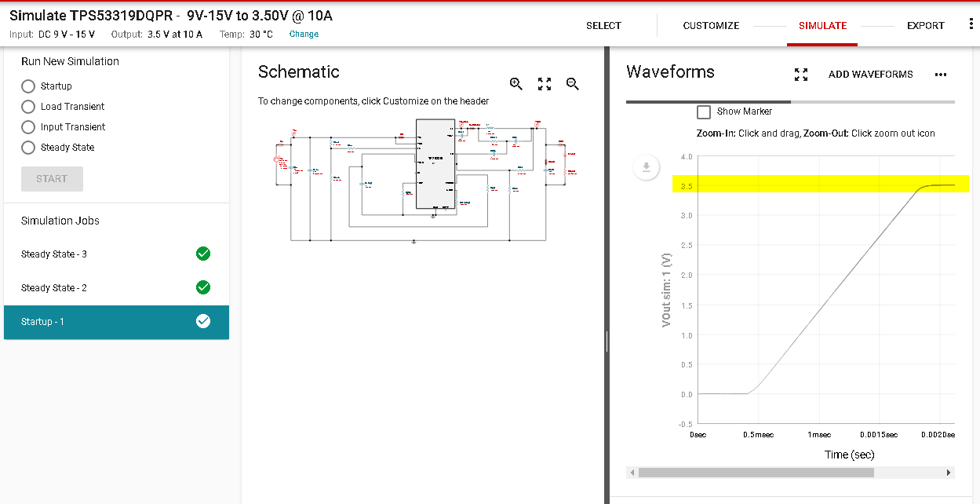980x504 pixels.
Task: Click the green checkmark on Steady State - 2
Action: coord(203,287)
